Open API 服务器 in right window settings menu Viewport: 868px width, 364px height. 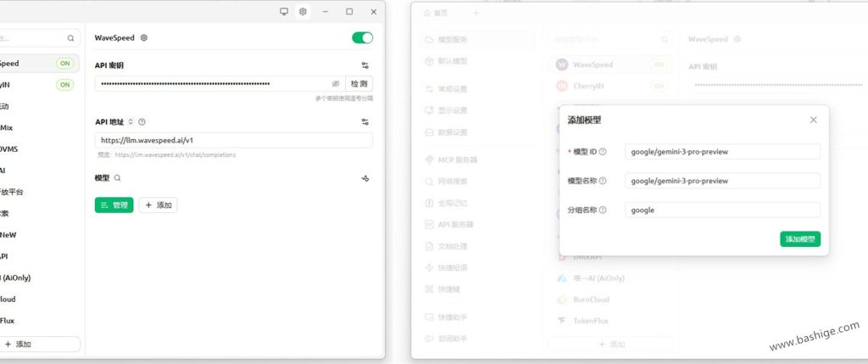(x=478, y=224)
